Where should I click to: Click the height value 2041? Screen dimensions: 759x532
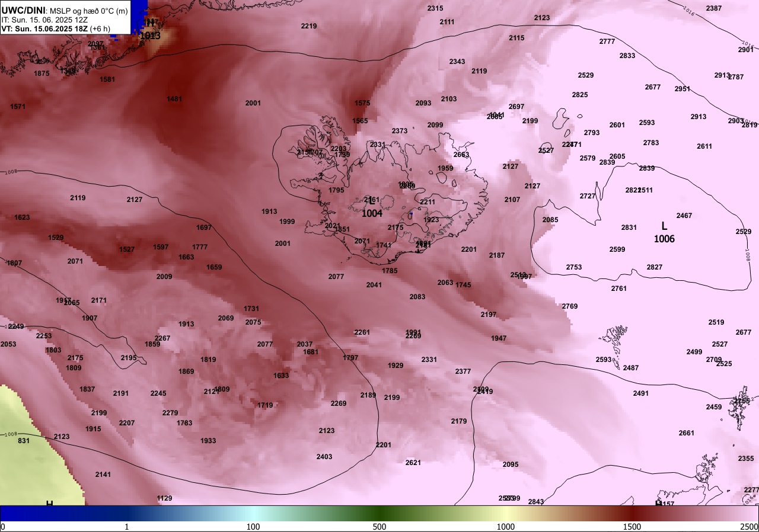coord(374,285)
